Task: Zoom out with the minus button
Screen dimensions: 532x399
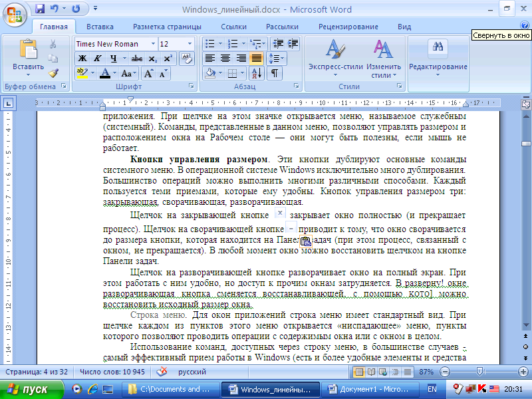Action: coord(445,372)
